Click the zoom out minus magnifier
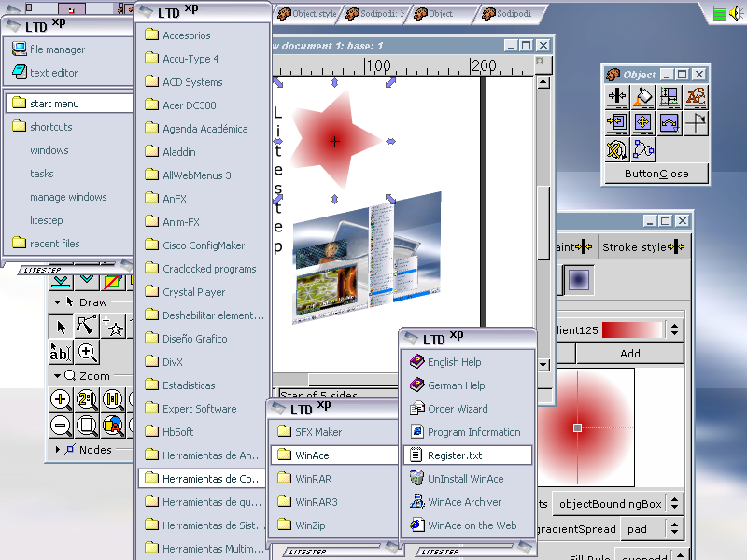The image size is (747, 560). [61, 426]
